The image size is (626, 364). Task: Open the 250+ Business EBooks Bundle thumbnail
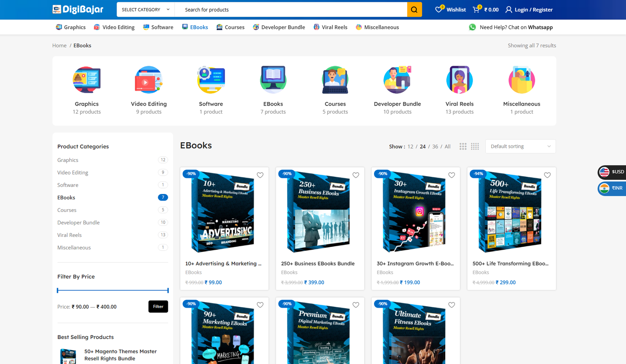(x=320, y=212)
